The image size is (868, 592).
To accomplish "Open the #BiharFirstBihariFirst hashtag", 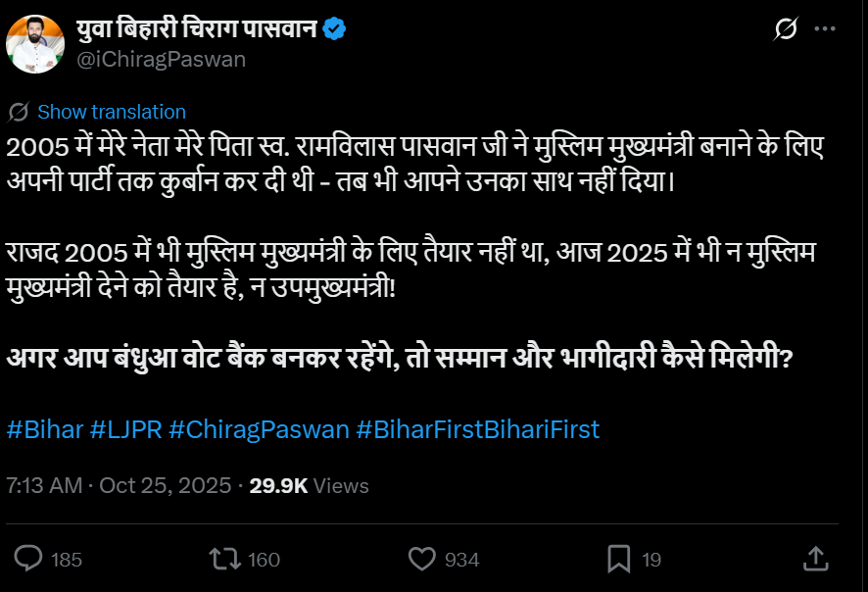I will point(477,429).
